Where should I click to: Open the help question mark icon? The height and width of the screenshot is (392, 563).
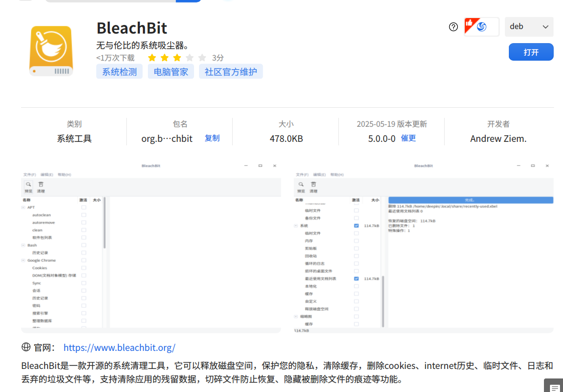(454, 27)
